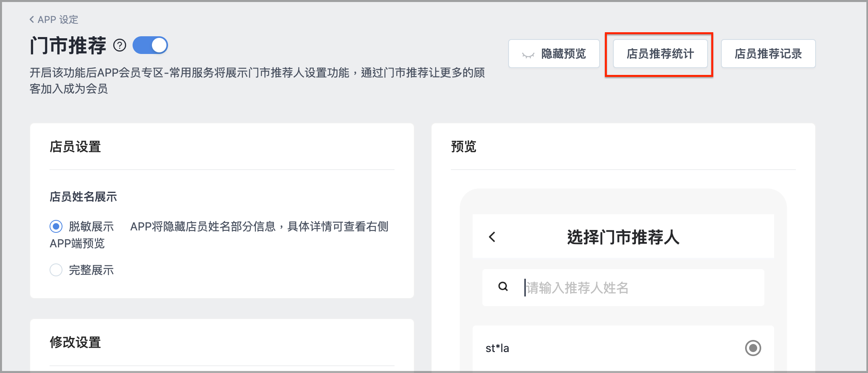Image resolution: width=868 pixels, height=373 pixels.
Task: Click the 修改设置 section heading
Action: click(75, 342)
